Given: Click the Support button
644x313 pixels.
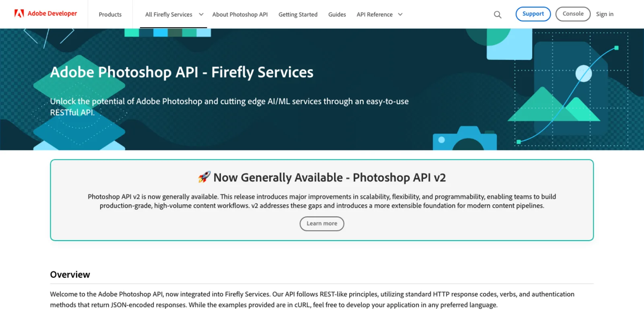Looking at the screenshot, I should [x=533, y=14].
